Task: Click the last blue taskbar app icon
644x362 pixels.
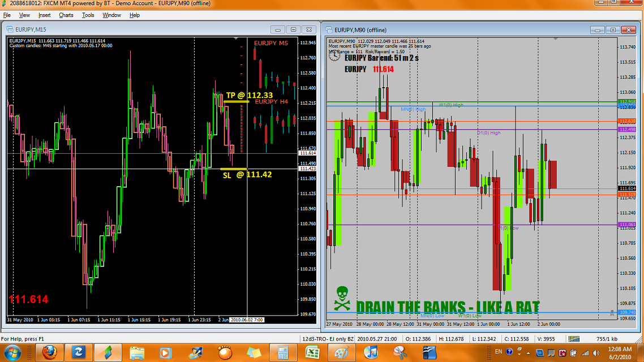Action: coord(429,352)
